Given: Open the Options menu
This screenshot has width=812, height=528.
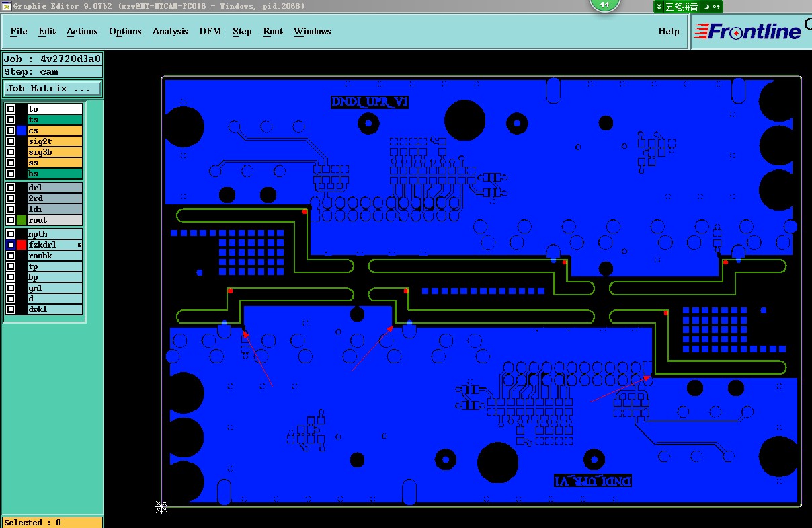Looking at the screenshot, I should pyautogui.click(x=125, y=31).
